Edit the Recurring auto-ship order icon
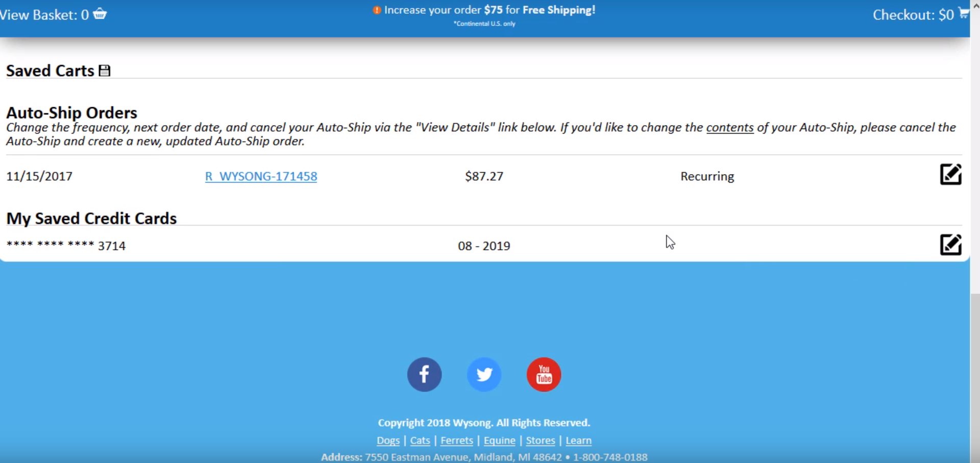 point(950,175)
